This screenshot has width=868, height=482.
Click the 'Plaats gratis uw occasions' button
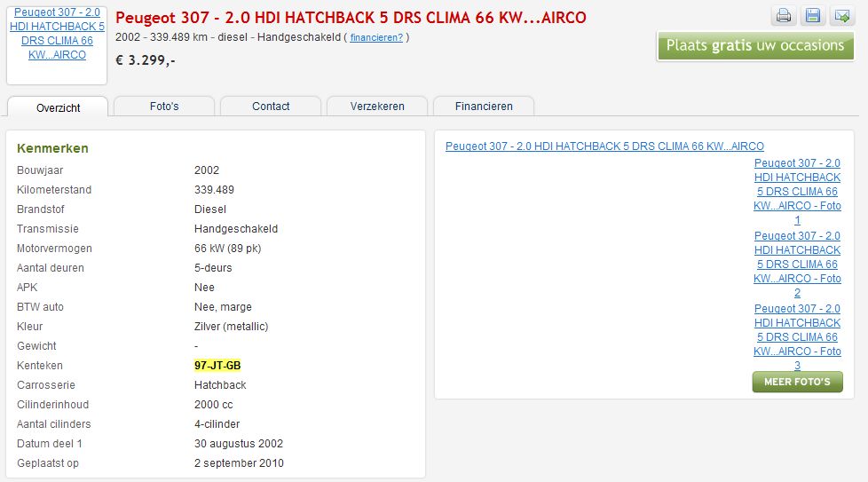click(755, 45)
